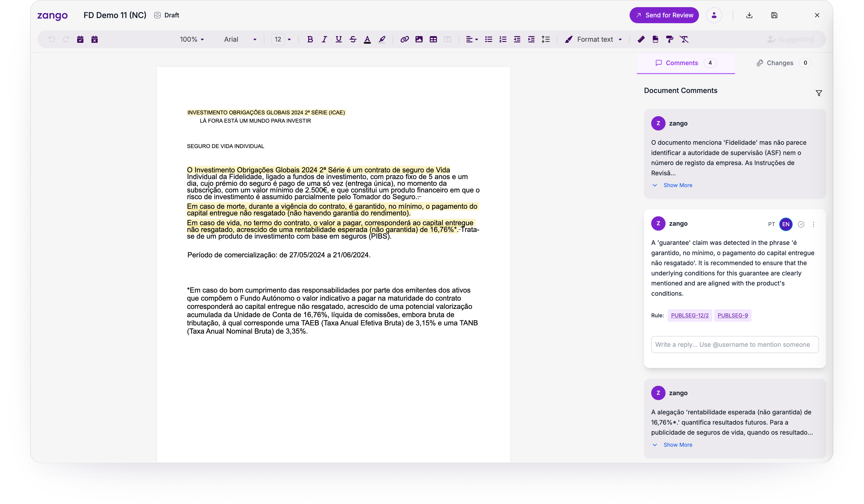864x504 pixels.
Task: Insert a table using the table icon
Action: point(433,39)
